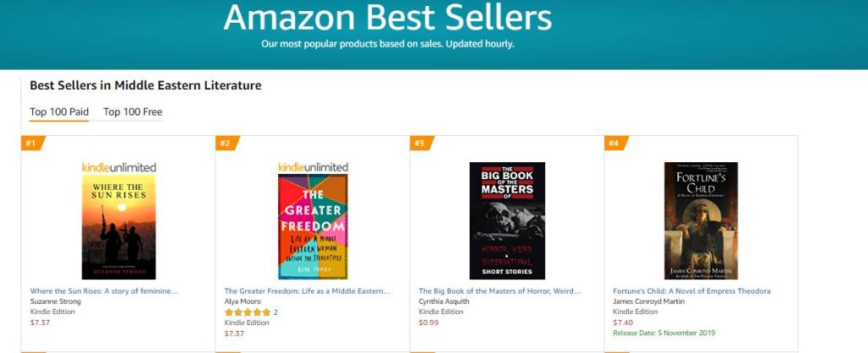This screenshot has height=353, width=868.
Task: Open Fortune's Child: A Novel title link
Action: pyautogui.click(x=692, y=291)
